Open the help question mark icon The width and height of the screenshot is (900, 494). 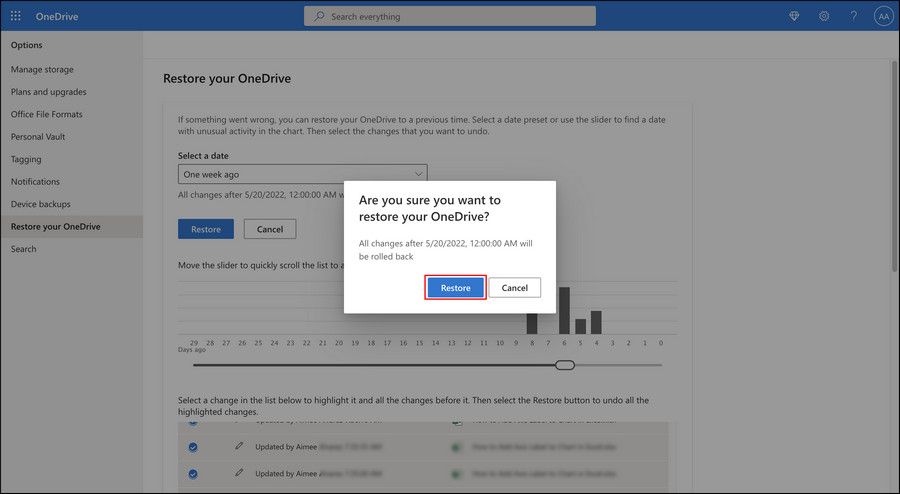coord(854,16)
